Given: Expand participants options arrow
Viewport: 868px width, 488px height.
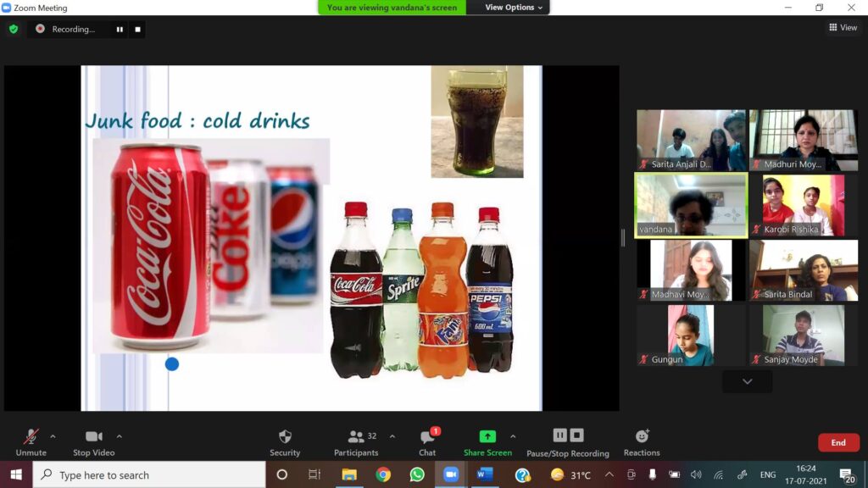Looking at the screenshot, I should (x=392, y=436).
